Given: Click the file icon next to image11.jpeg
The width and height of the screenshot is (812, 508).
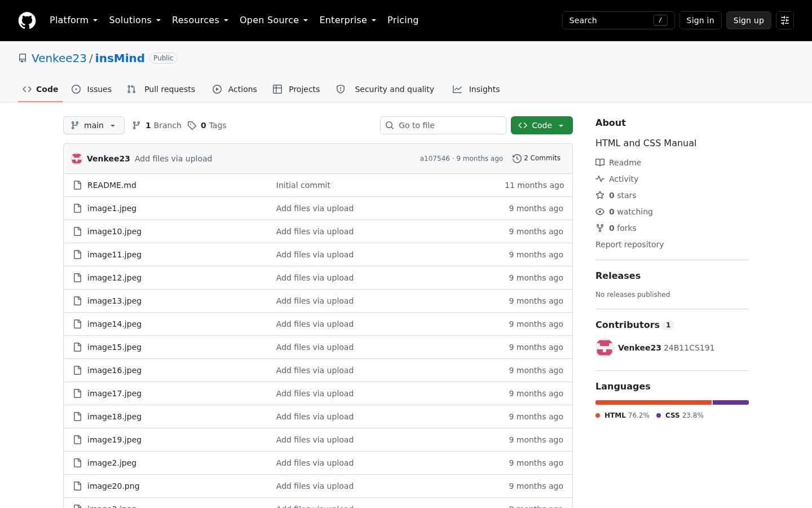Looking at the screenshot, I should [x=78, y=255].
